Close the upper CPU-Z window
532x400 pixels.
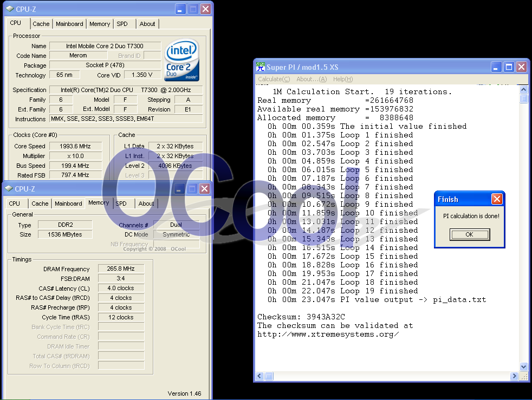[206, 9]
